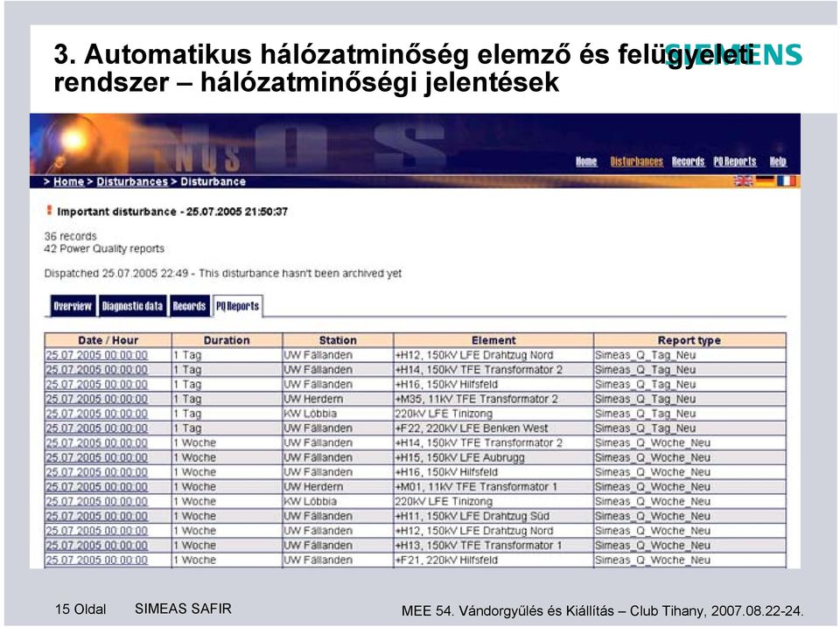
Task: Open date link for +F21 220kV Hilfsfeld row
Action: 96,560
